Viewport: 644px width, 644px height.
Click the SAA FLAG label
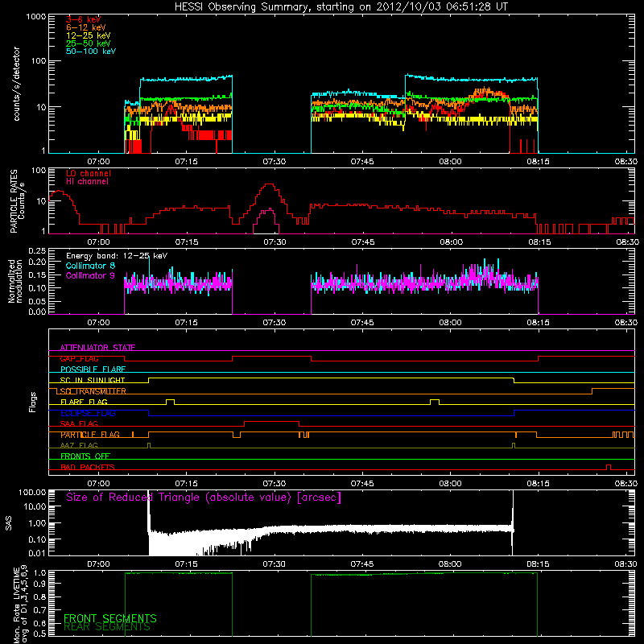pos(79,423)
